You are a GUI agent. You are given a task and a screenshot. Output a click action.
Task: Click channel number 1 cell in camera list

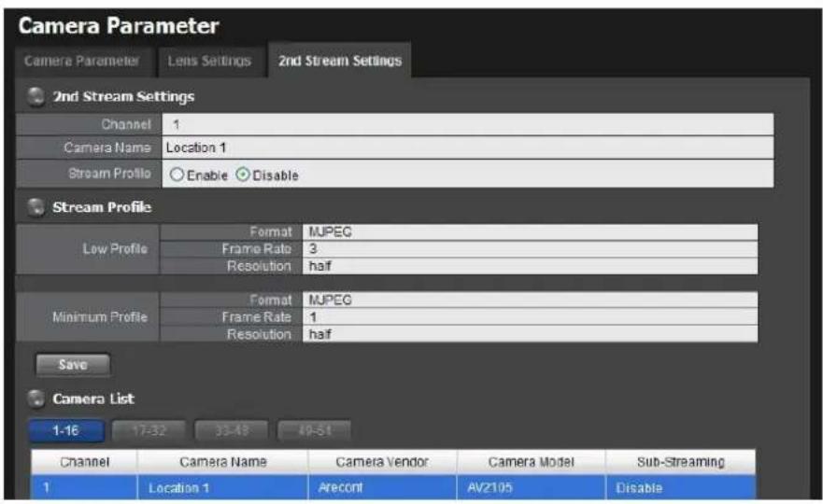pos(84,488)
